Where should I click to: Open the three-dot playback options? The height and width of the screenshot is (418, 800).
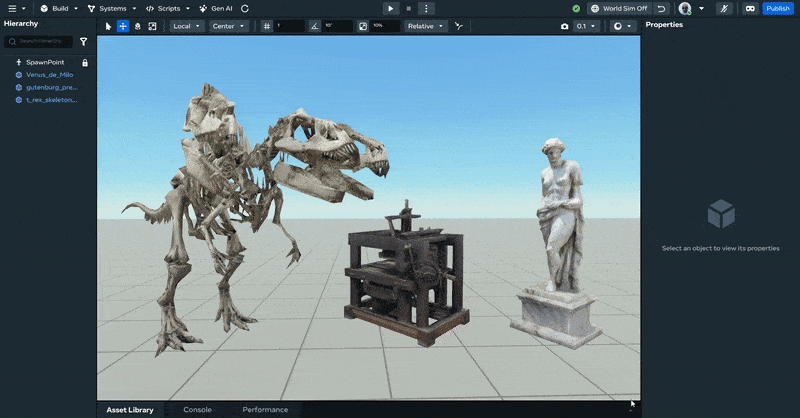426,8
